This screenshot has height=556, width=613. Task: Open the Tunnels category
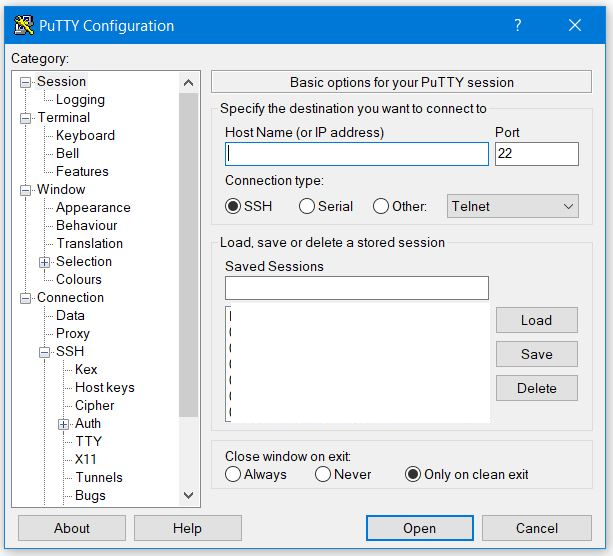point(99,477)
